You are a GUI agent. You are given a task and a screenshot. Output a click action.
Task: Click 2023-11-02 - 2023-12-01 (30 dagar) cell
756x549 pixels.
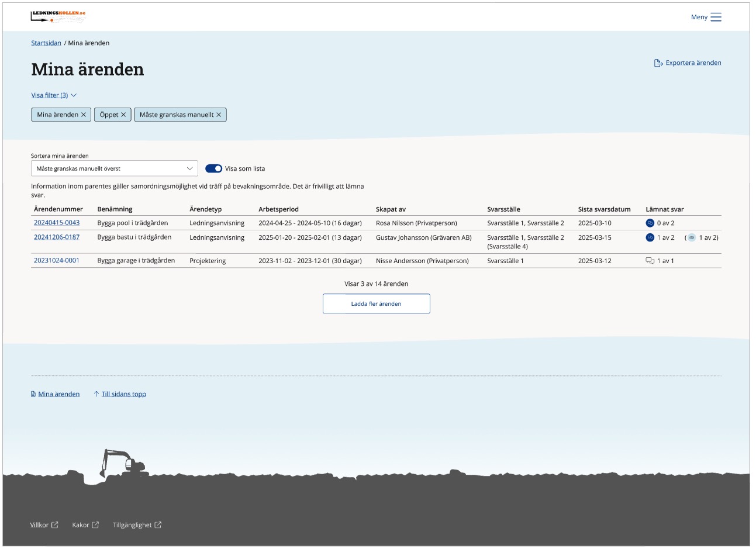(310, 261)
